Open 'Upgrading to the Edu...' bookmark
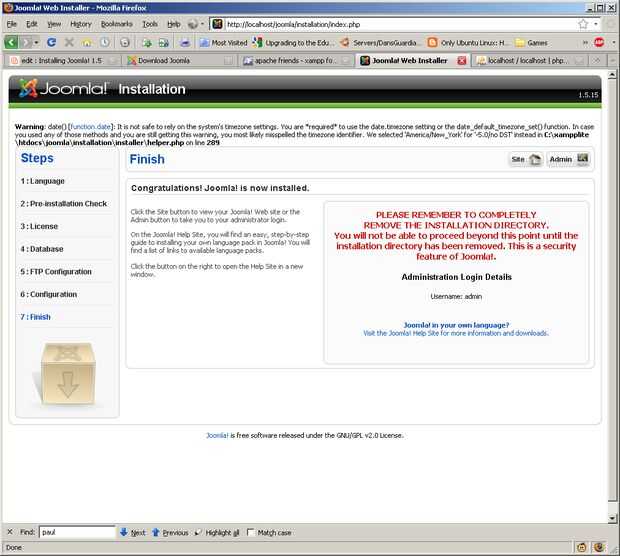620x556 pixels. click(x=294, y=43)
